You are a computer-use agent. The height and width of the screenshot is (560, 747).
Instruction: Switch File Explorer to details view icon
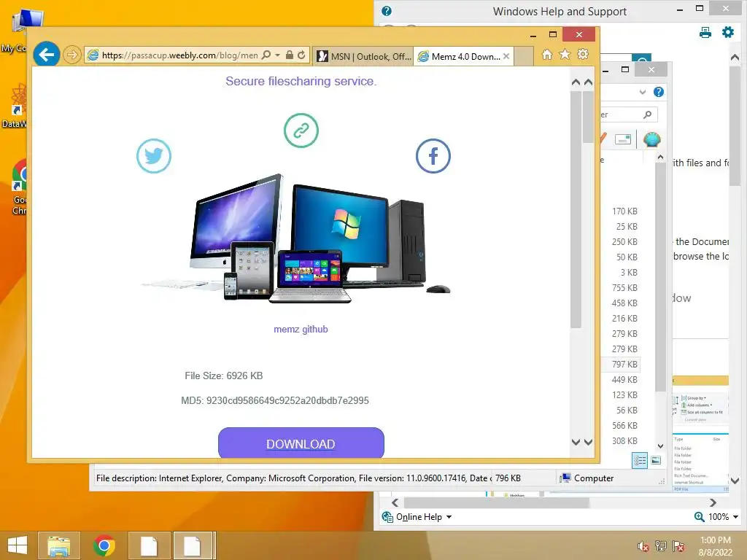640,460
